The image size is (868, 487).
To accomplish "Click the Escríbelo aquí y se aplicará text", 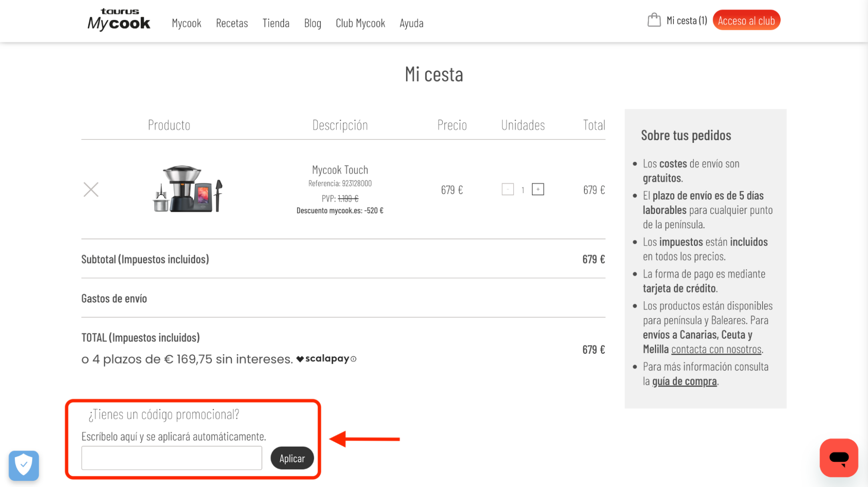I will [174, 436].
